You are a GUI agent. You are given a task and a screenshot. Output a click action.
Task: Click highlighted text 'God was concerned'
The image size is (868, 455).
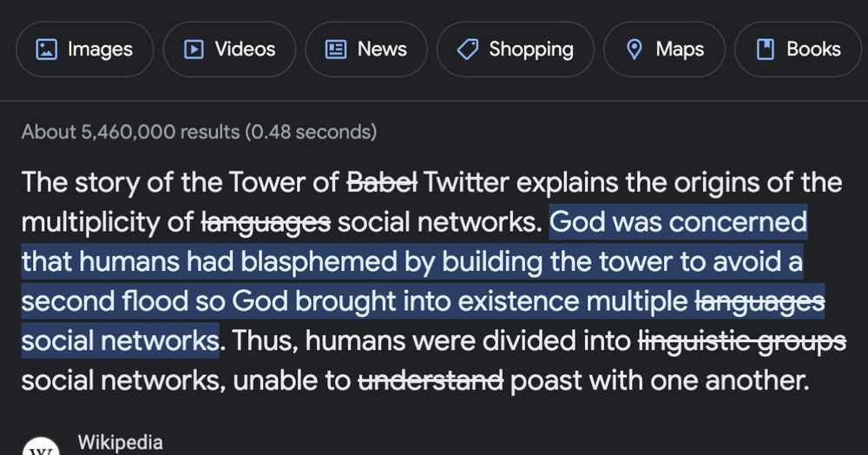point(678,222)
